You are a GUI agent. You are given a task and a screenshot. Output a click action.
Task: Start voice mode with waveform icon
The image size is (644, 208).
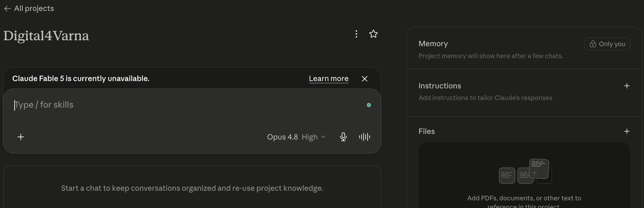365,137
